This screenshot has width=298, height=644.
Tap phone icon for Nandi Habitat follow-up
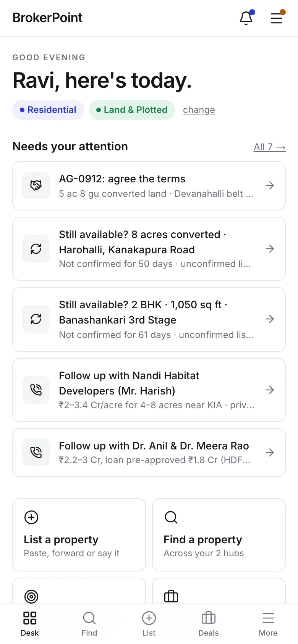[x=36, y=390]
